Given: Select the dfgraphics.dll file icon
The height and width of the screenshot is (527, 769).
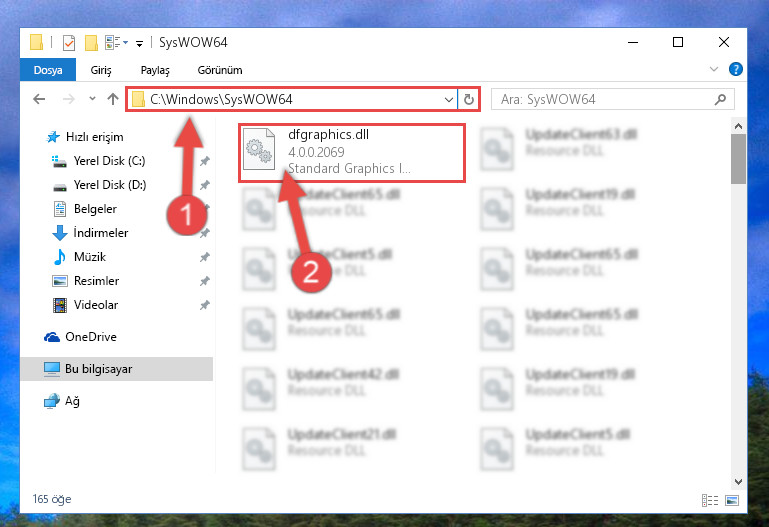Looking at the screenshot, I should [x=259, y=149].
